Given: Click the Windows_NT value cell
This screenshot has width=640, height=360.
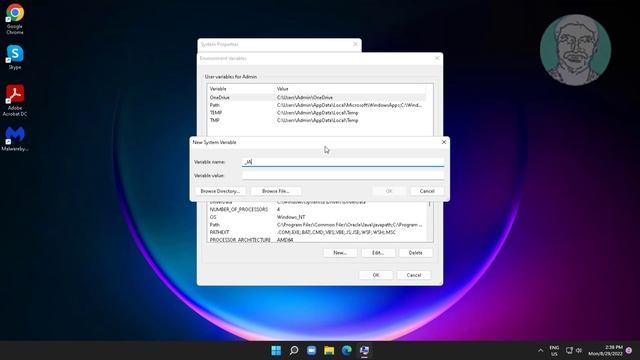Looking at the screenshot, I should point(291,217).
